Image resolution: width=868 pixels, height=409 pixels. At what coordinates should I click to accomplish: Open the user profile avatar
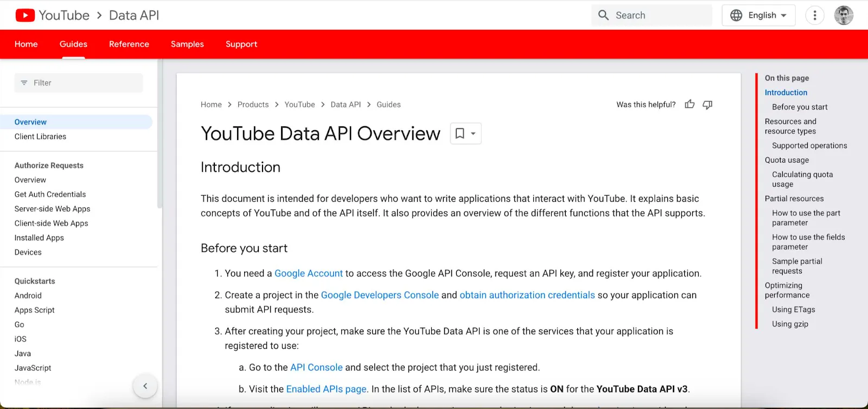[844, 15]
